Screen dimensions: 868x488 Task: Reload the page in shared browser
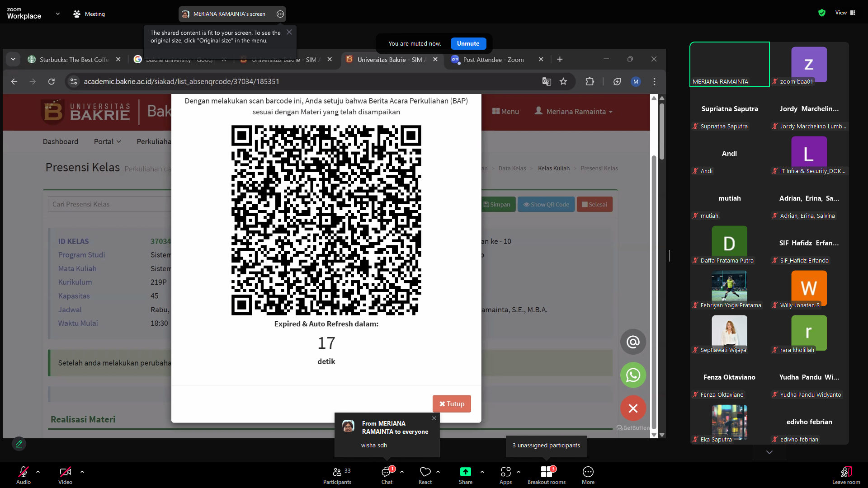[x=52, y=81]
